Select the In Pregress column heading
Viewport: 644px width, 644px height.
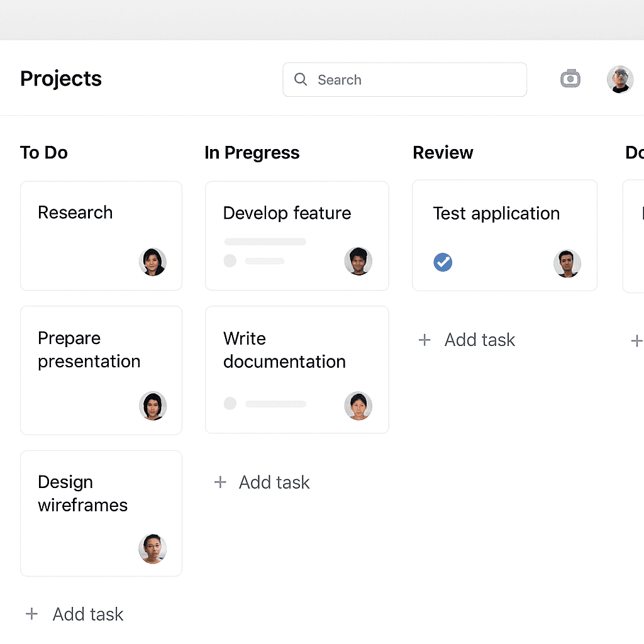click(x=252, y=152)
